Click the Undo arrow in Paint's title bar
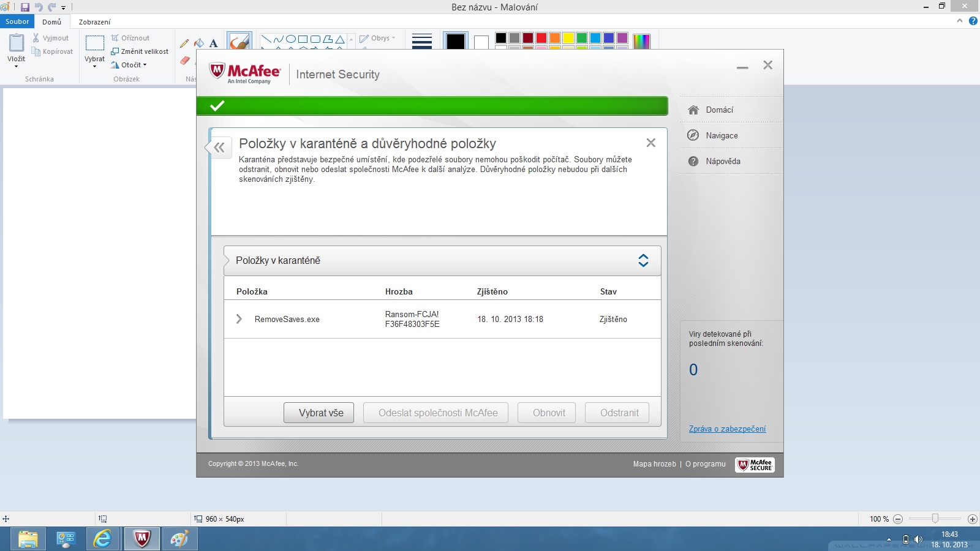The width and height of the screenshot is (980, 551). (39, 7)
